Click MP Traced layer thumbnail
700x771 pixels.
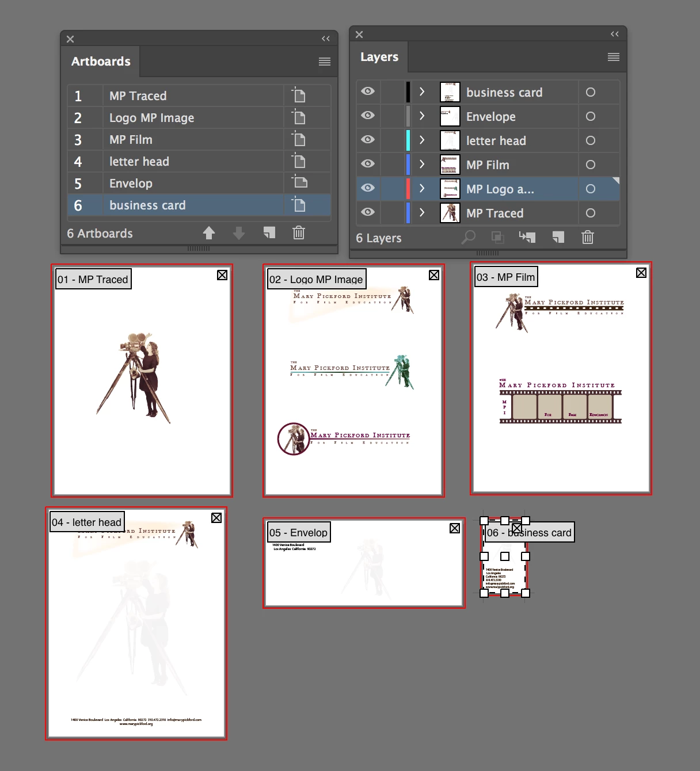(450, 213)
